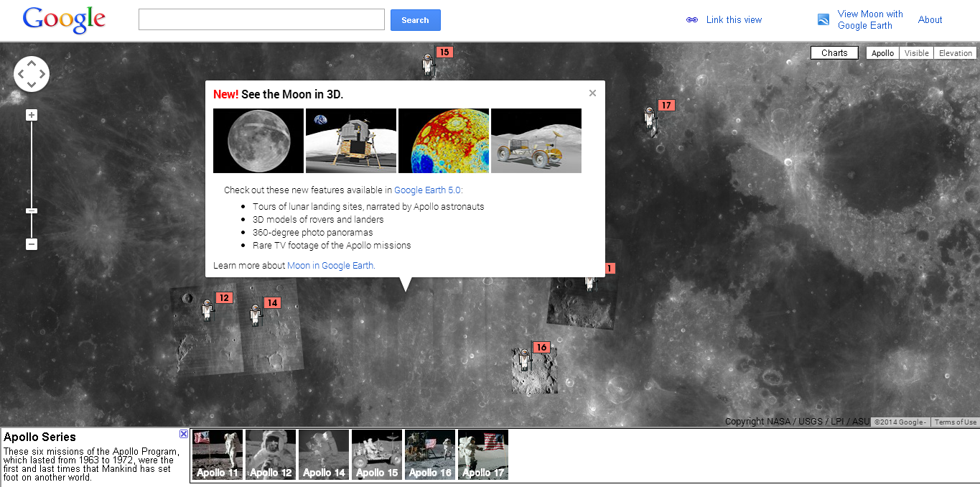Select the Apollo 17 mission thumbnail
The height and width of the screenshot is (487, 980).
pyautogui.click(x=483, y=455)
